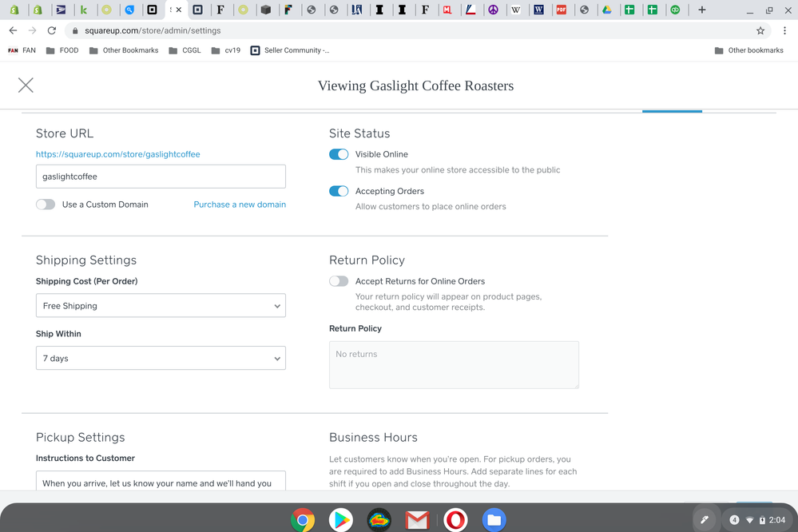Click the gaslightcoffee store URL field
The width and height of the screenshot is (798, 532).
coord(161,177)
